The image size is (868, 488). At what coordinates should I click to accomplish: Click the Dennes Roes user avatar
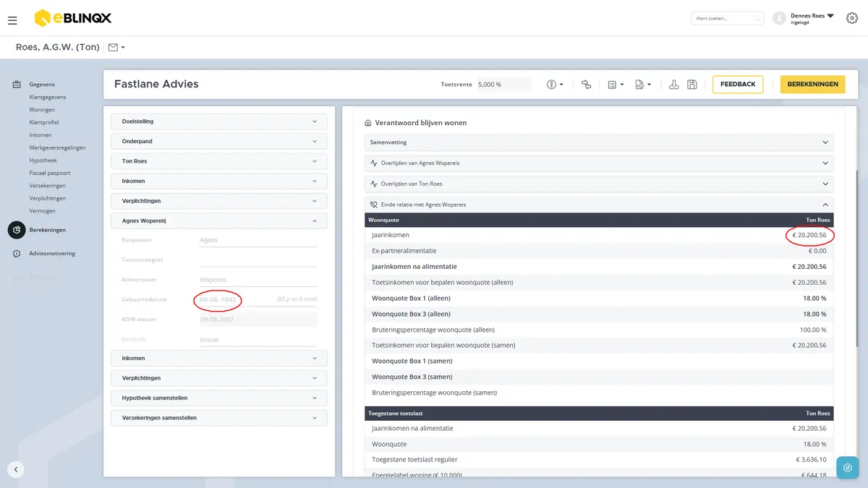[779, 18]
